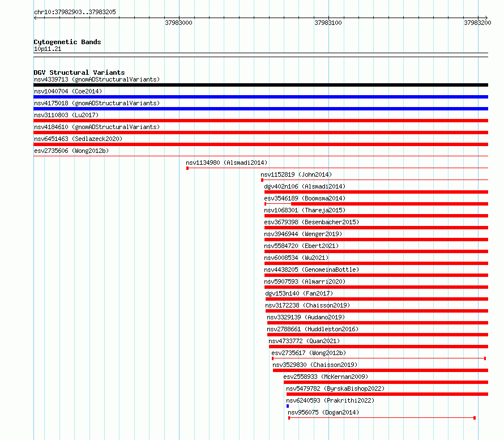
Task: Click the red bar under dgv402n106
Action: pos(376,192)
